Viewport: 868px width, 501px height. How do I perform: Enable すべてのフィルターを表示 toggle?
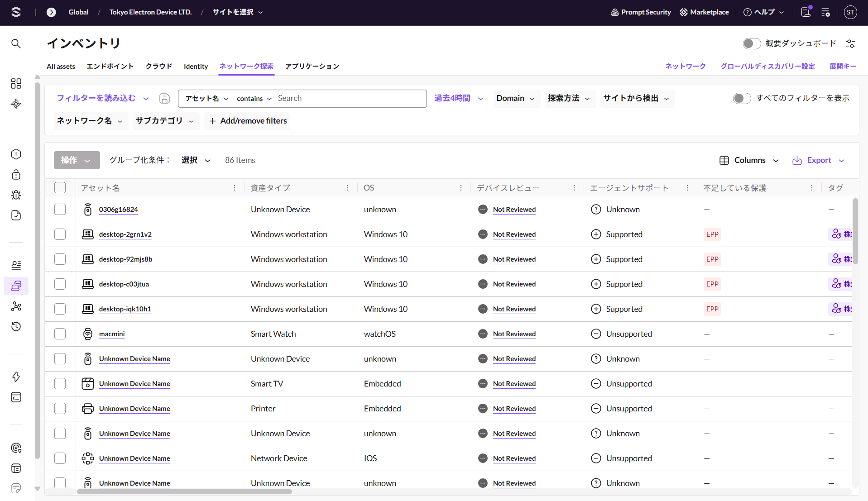click(x=742, y=98)
